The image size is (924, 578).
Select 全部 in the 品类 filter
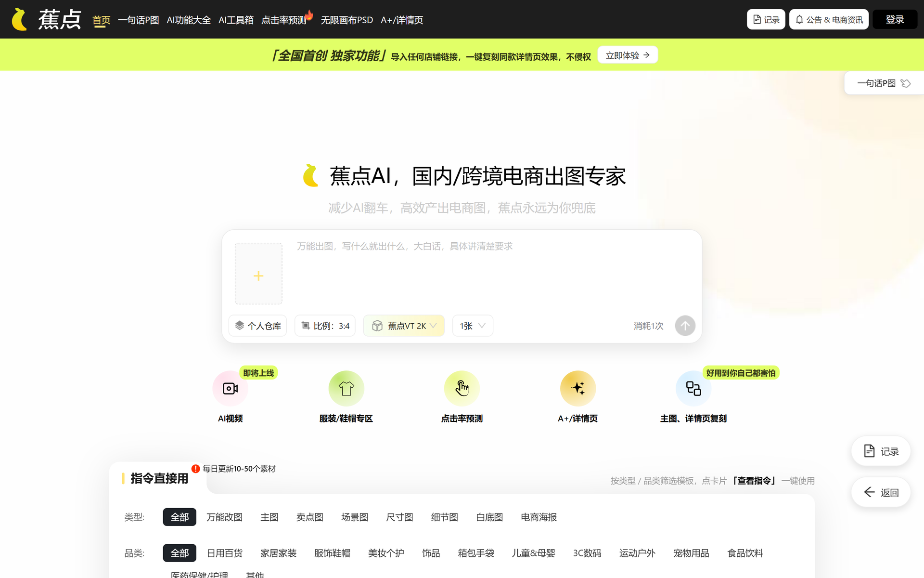[x=180, y=553]
